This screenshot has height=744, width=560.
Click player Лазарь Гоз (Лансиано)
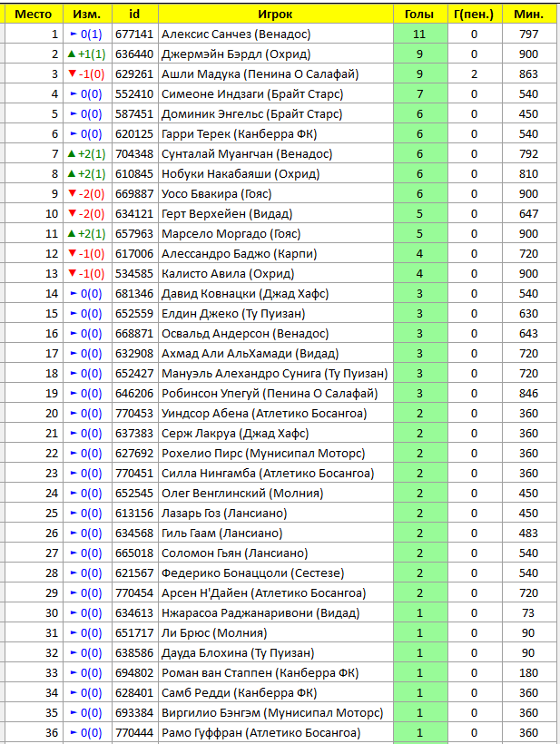(224, 513)
